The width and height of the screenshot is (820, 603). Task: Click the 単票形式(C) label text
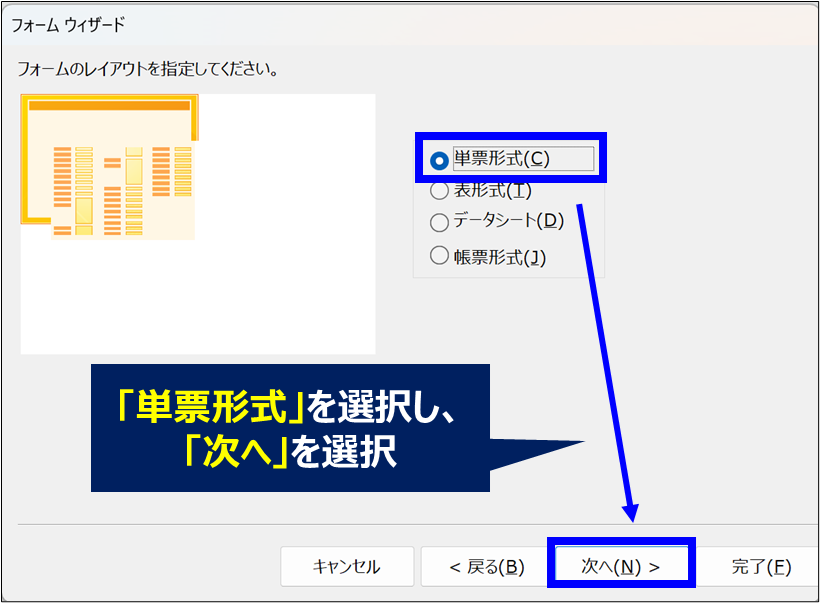[x=502, y=159]
